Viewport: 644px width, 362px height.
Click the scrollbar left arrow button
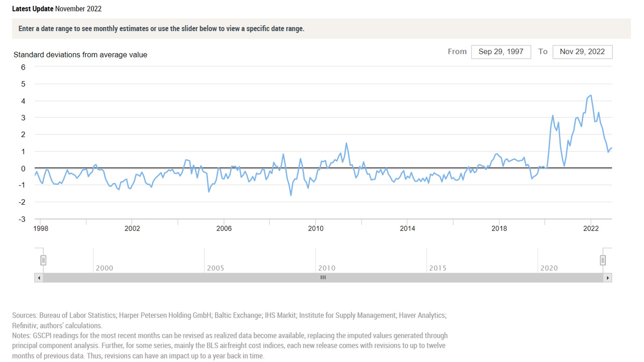click(x=39, y=278)
